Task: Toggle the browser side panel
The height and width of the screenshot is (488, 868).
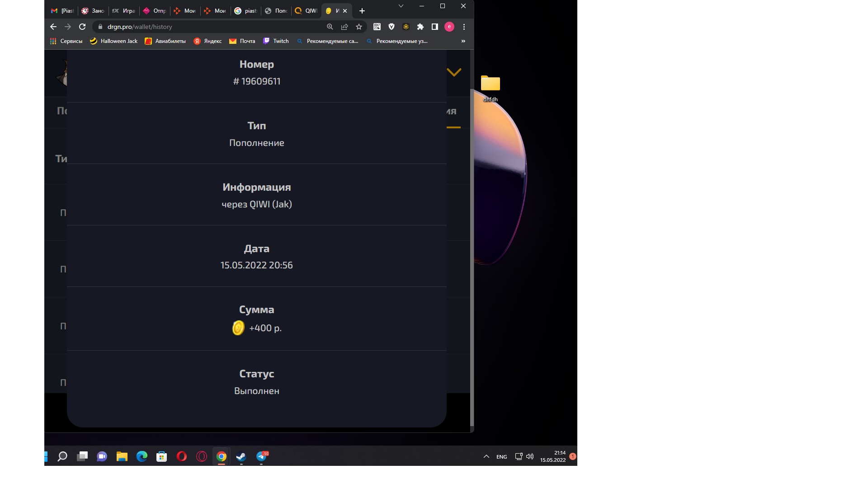Action: point(435,27)
